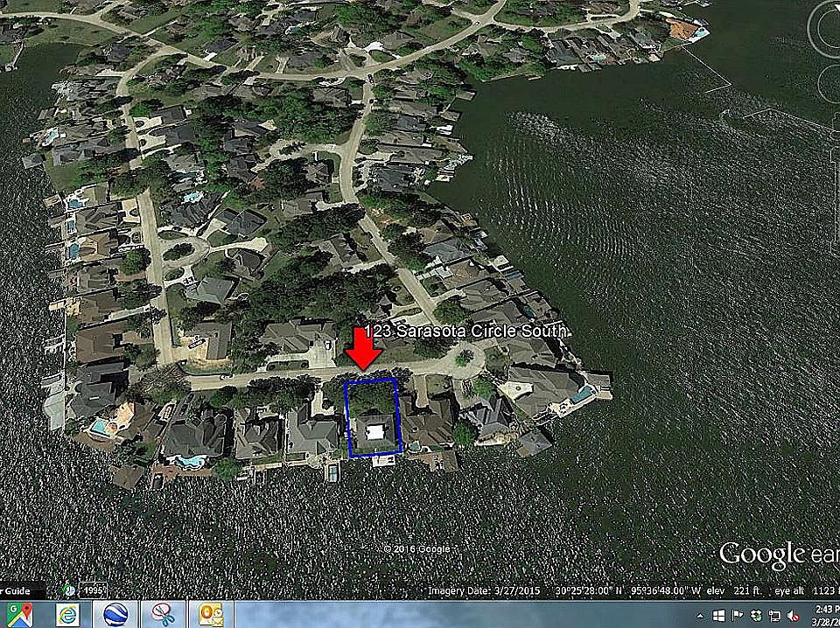This screenshot has height=628, width=840.
Task: Click the historical imagery clock icon
Action: coord(68,590)
